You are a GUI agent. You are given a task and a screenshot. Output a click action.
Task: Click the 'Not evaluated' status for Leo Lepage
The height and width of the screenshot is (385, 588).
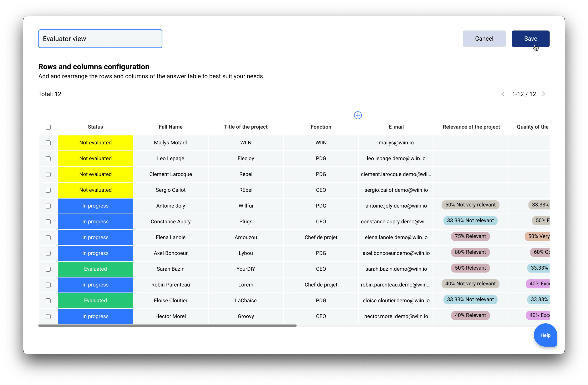click(95, 159)
